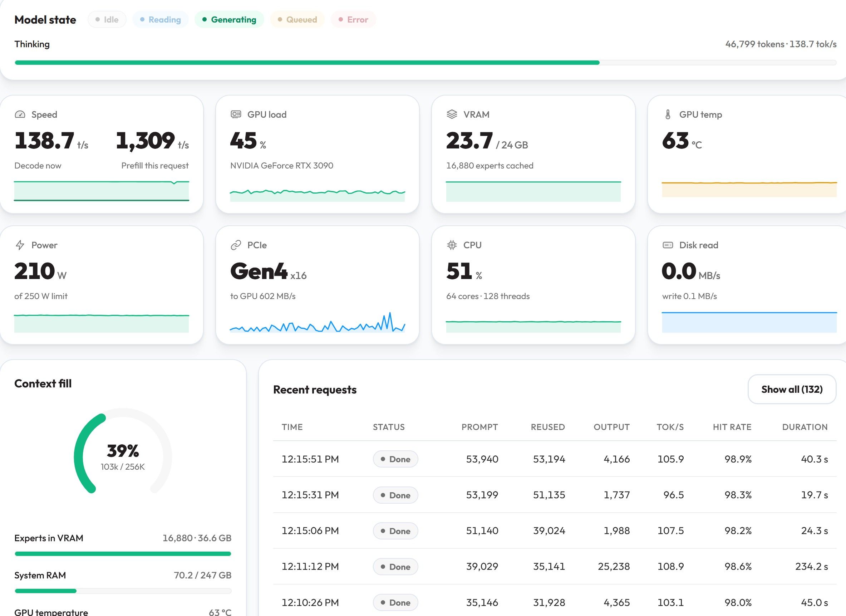Viewport: 846px width, 616px height.
Task: Click the GPU load chip icon
Action: tap(236, 114)
